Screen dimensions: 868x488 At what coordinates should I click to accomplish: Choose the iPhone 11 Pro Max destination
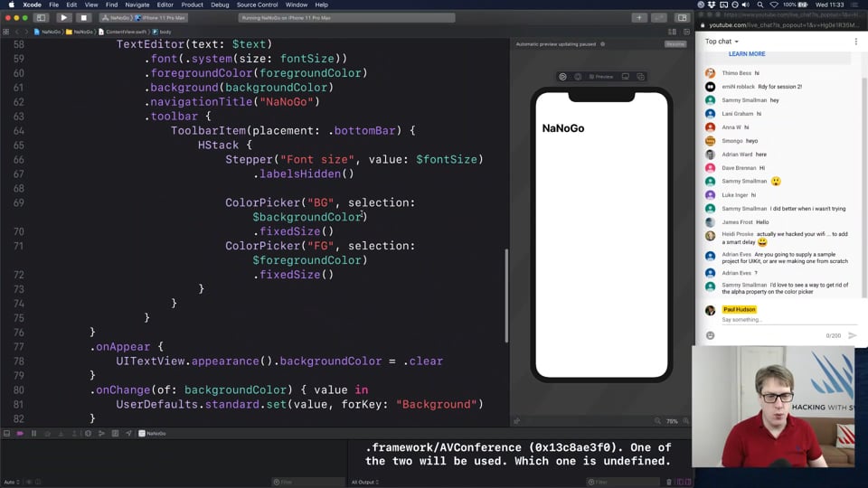161,18
